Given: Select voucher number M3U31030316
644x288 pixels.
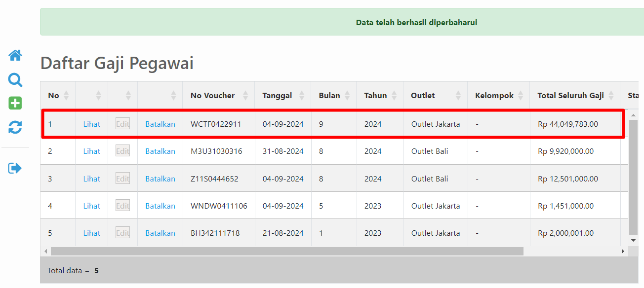Looking at the screenshot, I should tap(216, 151).
